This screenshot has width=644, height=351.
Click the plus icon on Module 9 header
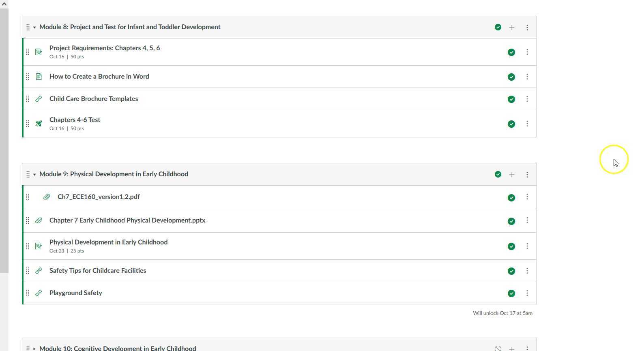pos(512,175)
